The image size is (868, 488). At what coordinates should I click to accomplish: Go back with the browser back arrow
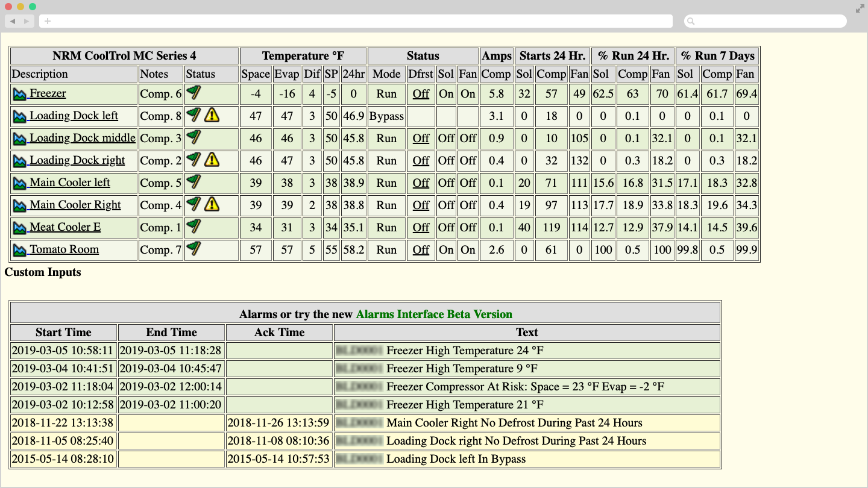13,21
